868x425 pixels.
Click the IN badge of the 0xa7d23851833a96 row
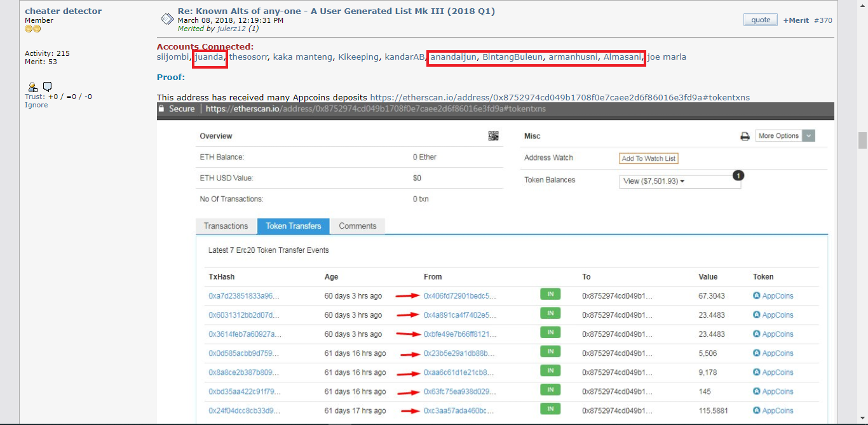pos(550,293)
